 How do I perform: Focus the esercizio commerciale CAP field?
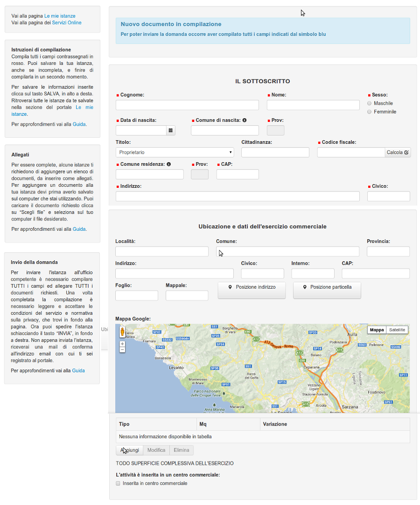coord(376,273)
